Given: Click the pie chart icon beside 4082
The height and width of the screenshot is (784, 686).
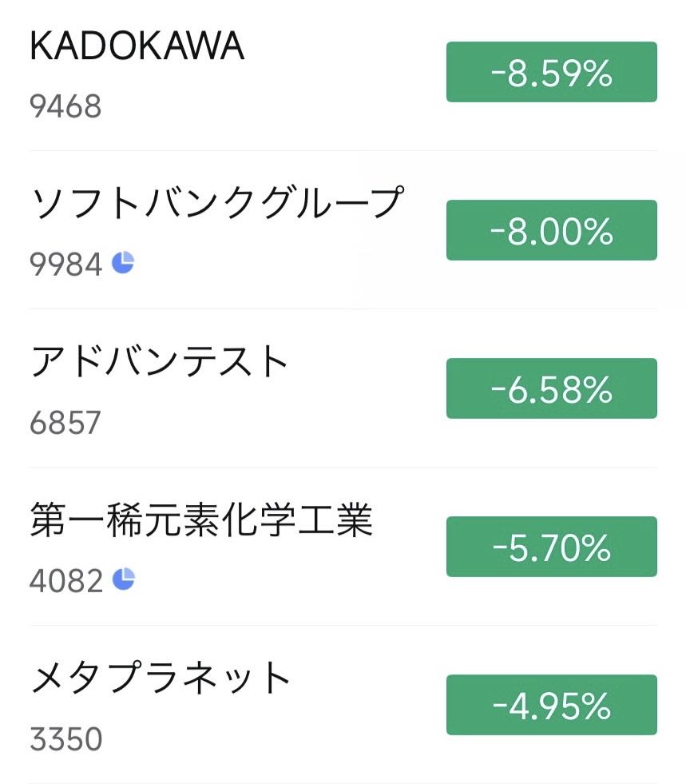Looking at the screenshot, I should click(x=123, y=579).
